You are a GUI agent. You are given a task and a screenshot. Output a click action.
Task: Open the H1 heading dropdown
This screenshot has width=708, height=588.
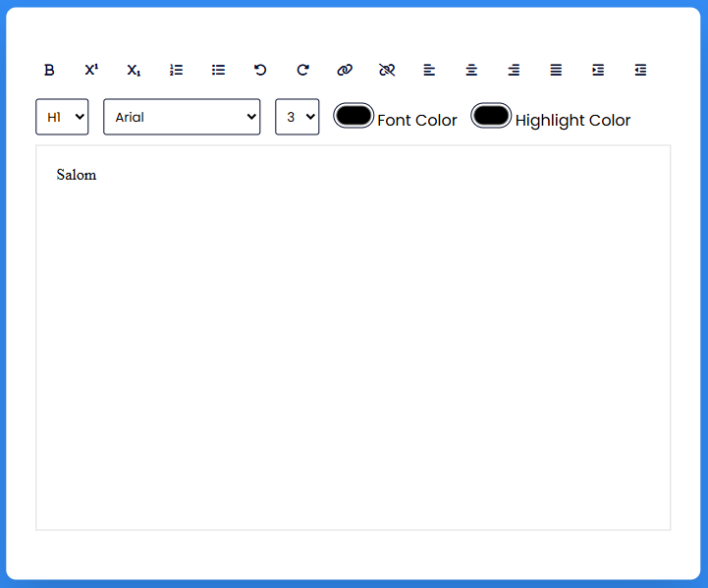[62, 117]
